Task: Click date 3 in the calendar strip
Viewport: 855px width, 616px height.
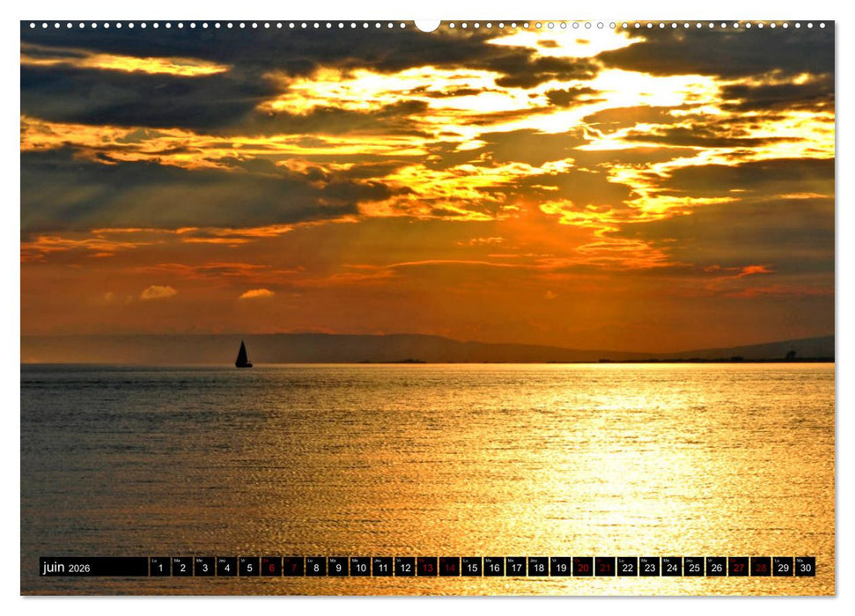Action: tap(204, 568)
